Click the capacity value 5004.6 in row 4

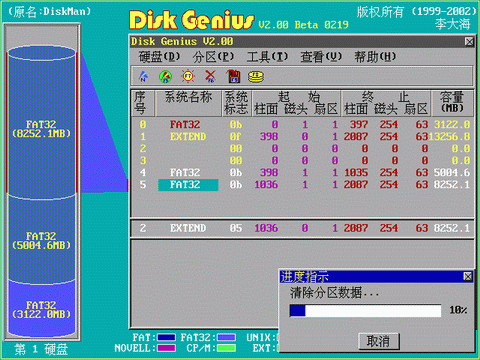click(x=452, y=173)
